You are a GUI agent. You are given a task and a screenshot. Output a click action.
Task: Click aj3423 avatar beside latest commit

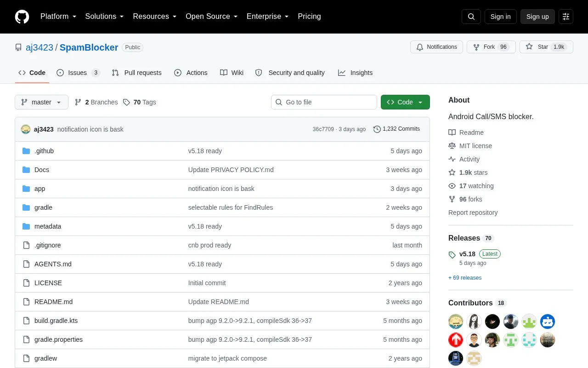[26, 129]
